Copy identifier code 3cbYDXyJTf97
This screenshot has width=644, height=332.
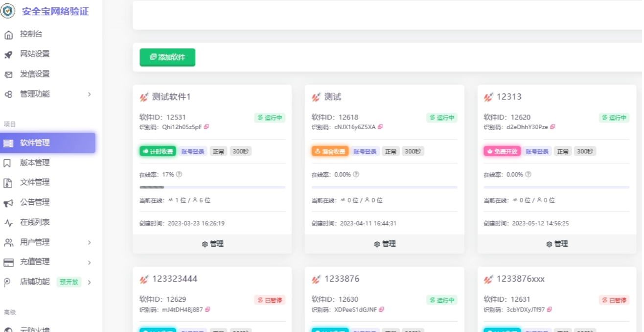[x=550, y=309]
